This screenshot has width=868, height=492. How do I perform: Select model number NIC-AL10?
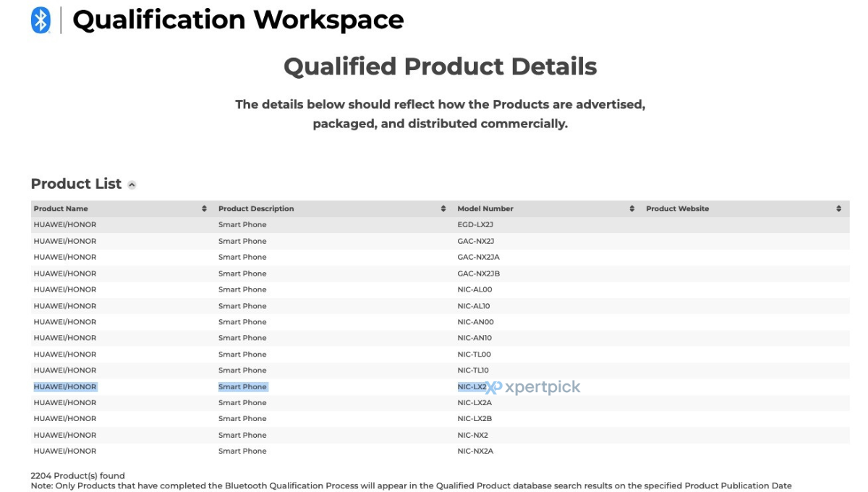pyautogui.click(x=474, y=306)
